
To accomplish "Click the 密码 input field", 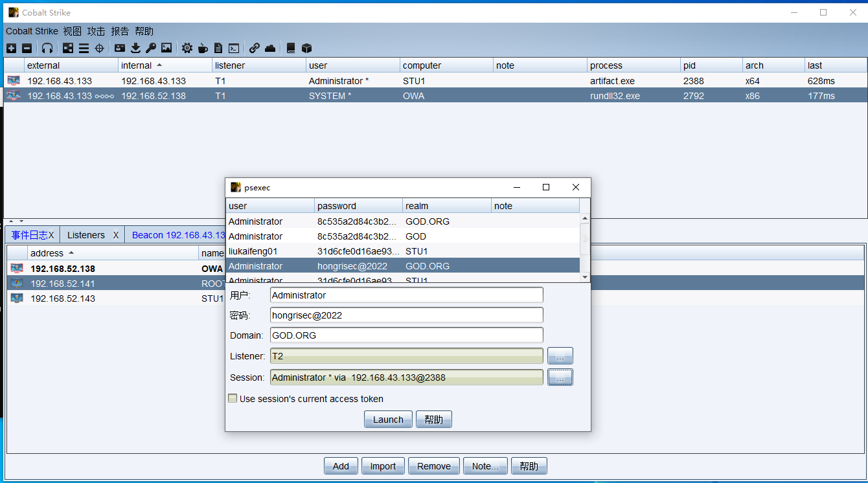I will (x=407, y=315).
